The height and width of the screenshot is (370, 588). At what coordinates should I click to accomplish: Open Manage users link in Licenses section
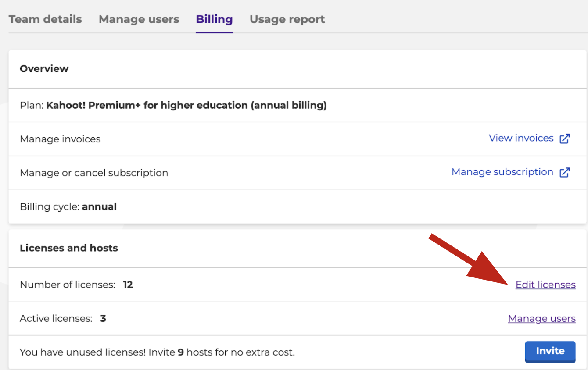pos(542,318)
